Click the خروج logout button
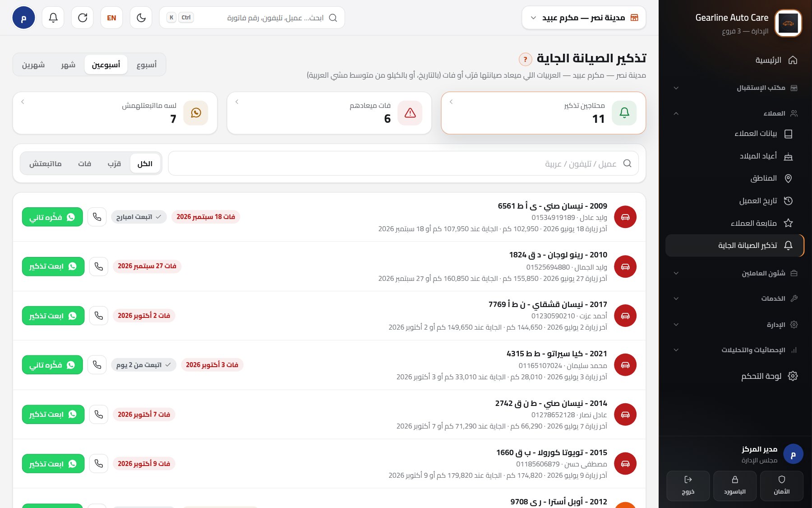This screenshot has height=508, width=812. click(x=688, y=486)
